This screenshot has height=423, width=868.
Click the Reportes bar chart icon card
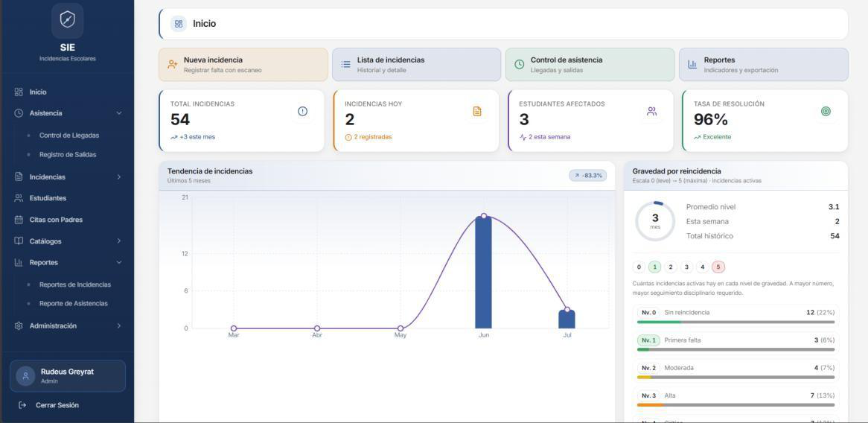click(x=692, y=64)
